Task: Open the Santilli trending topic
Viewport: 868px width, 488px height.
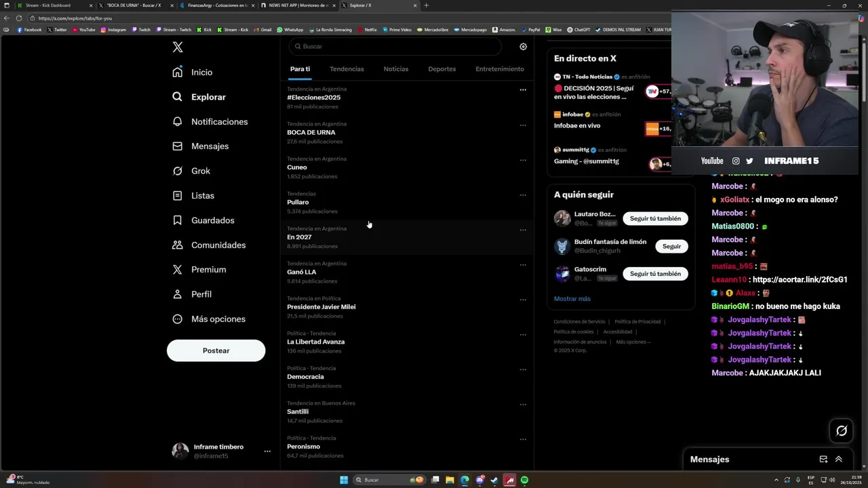Action: (x=407, y=411)
